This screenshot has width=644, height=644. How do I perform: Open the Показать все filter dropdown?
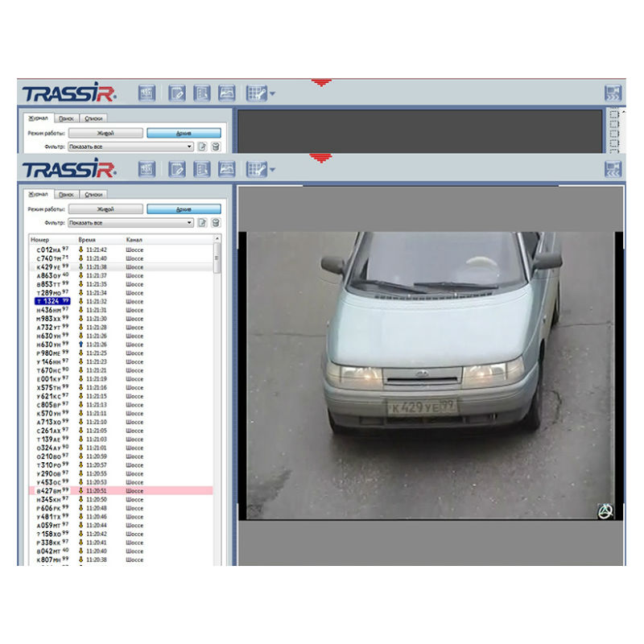pos(190,222)
